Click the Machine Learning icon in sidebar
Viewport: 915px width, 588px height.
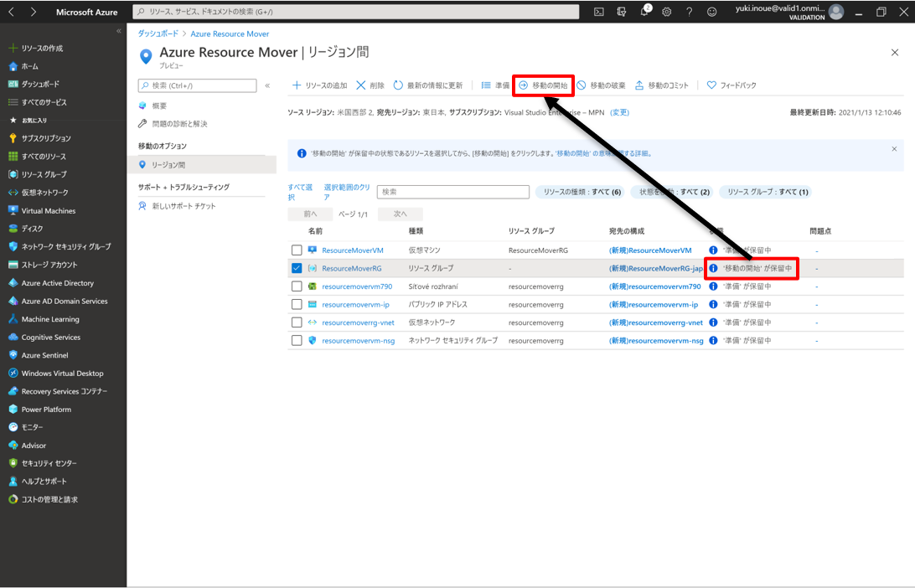click(x=13, y=319)
